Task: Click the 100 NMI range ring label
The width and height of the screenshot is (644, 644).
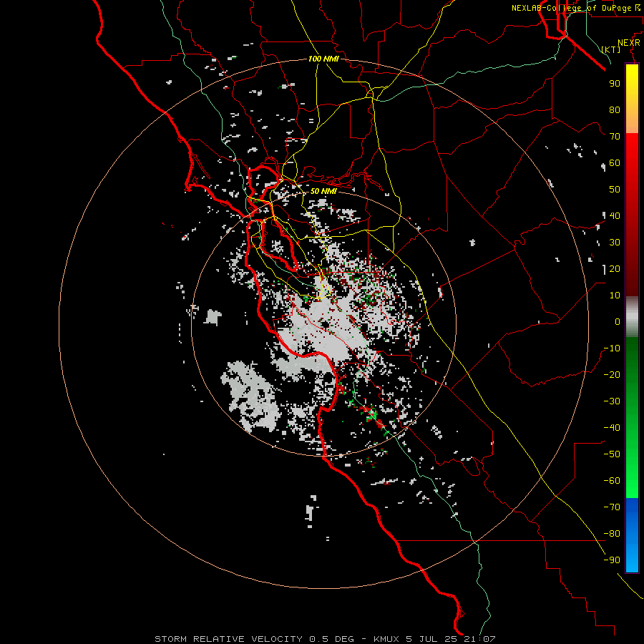Action: [323, 59]
